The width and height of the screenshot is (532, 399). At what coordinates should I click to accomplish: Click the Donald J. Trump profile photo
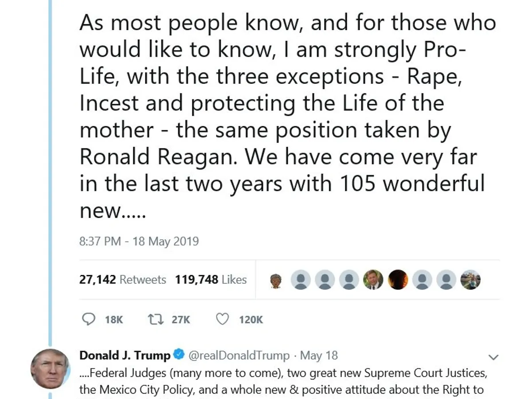click(50, 369)
